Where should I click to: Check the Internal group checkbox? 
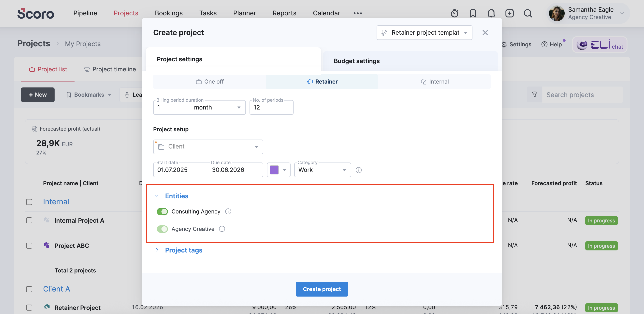coord(29,202)
